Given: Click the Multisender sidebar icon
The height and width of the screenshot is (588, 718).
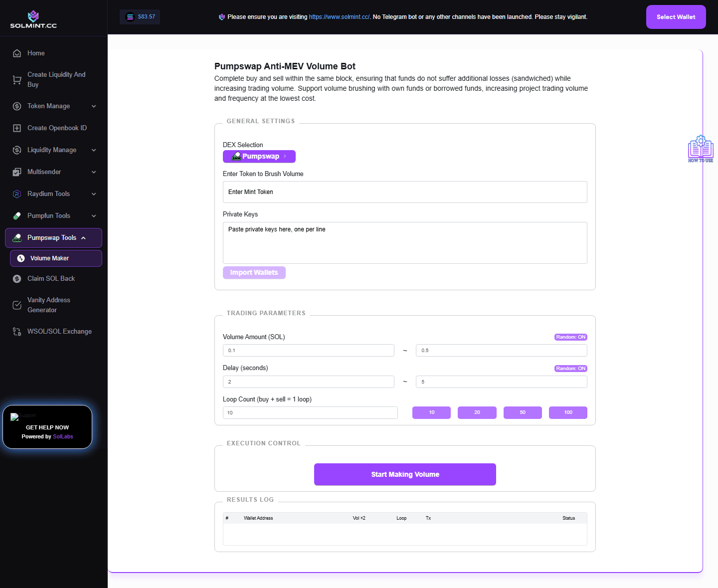Looking at the screenshot, I should click(16, 172).
